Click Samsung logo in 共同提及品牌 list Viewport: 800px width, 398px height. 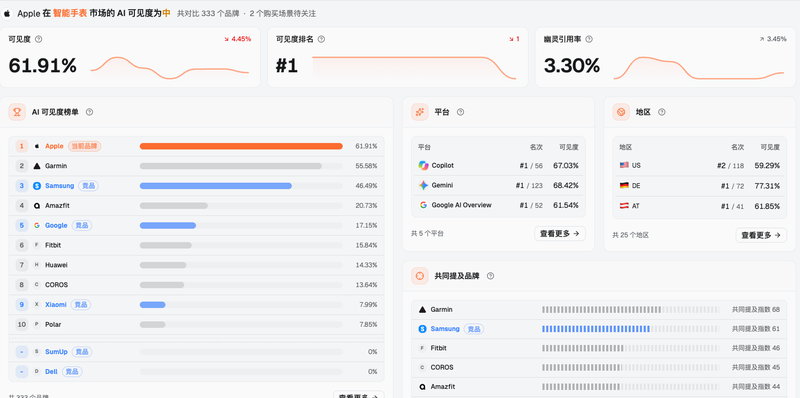click(x=422, y=329)
